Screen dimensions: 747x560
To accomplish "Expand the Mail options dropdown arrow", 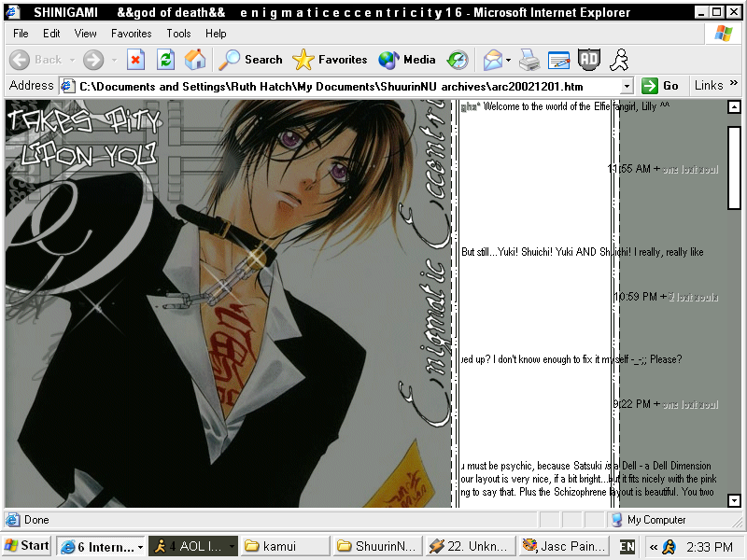I will [x=508, y=60].
